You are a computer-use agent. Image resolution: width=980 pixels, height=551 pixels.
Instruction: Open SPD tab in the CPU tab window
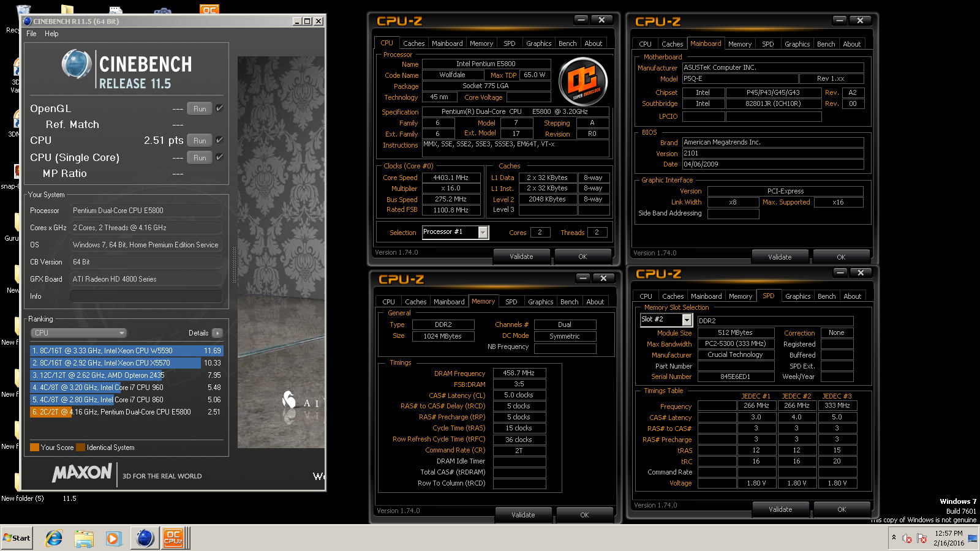tap(509, 43)
